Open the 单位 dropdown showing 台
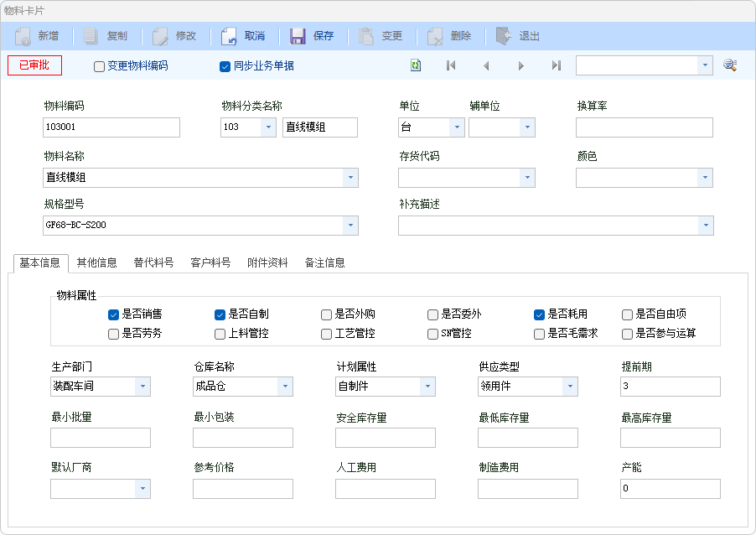Image resolution: width=756 pixels, height=535 pixels. click(457, 127)
